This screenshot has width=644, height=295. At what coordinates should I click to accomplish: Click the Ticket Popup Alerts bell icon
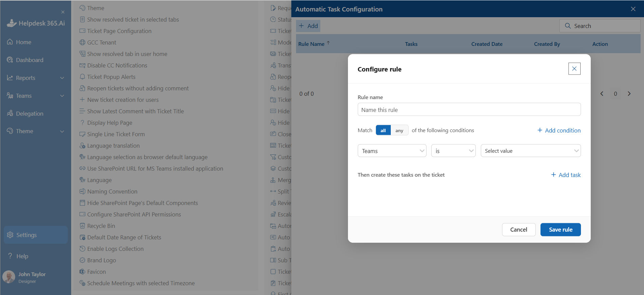click(82, 77)
